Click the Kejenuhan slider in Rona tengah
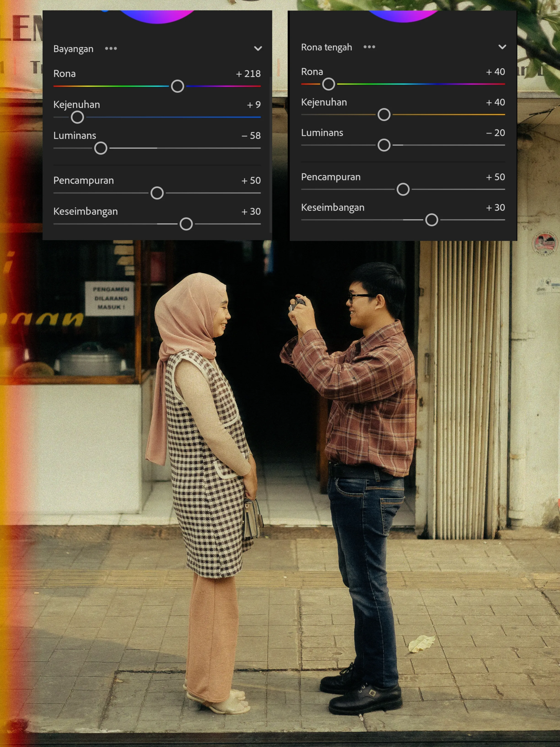 384,115
